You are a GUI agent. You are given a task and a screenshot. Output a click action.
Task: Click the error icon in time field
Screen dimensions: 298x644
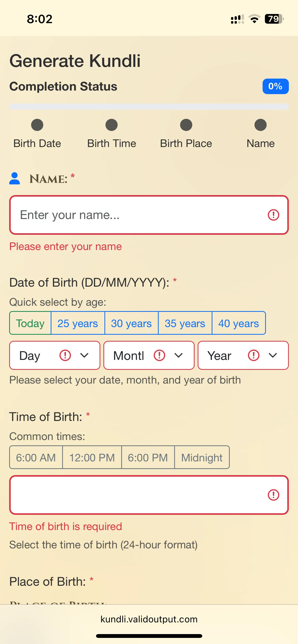coord(273,495)
